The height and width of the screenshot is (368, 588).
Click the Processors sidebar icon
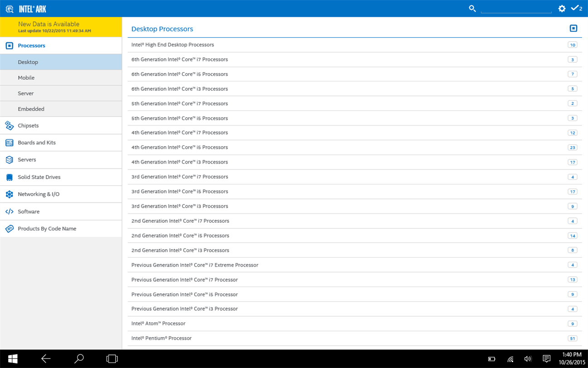coord(9,45)
